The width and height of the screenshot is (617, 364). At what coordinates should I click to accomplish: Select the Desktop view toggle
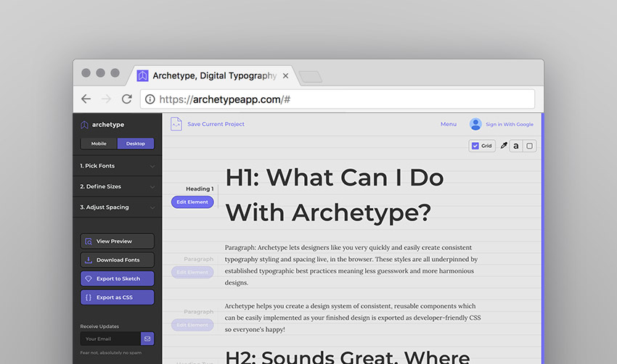coord(136,144)
